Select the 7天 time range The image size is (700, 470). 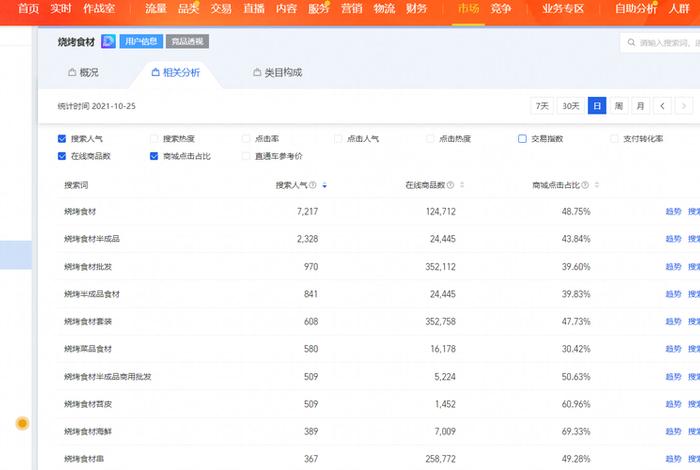click(x=542, y=106)
